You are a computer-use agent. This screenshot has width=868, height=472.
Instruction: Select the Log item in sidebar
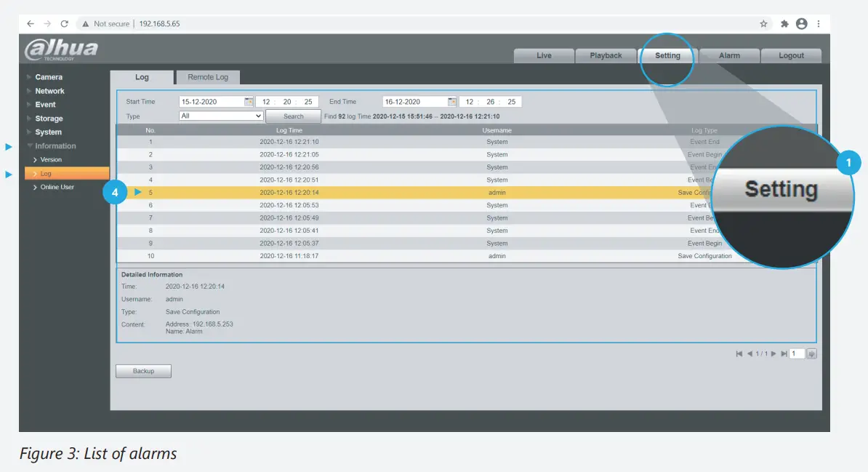click(67, 174)
